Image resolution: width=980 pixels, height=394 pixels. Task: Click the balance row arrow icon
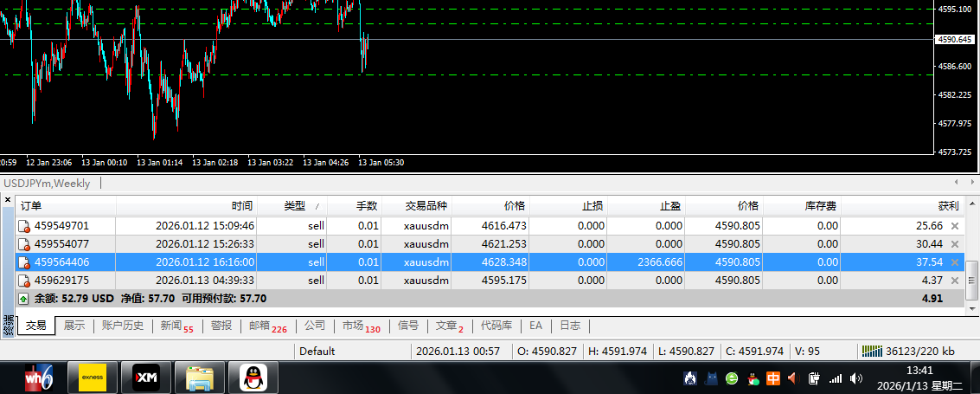(x=23, y=299)
